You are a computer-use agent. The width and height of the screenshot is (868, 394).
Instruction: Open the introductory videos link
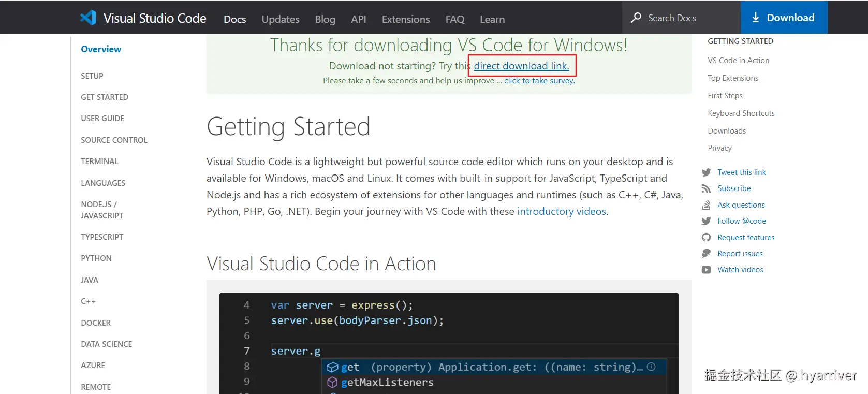pos(562,211)
